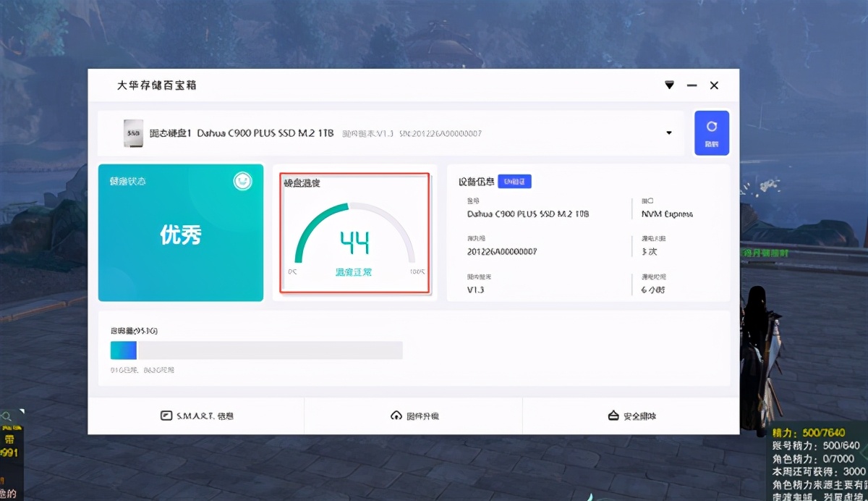Screen dimensions: 868x501
Task: Expand the drive selection dropdown arrow
Action: [x=669, y=132]
